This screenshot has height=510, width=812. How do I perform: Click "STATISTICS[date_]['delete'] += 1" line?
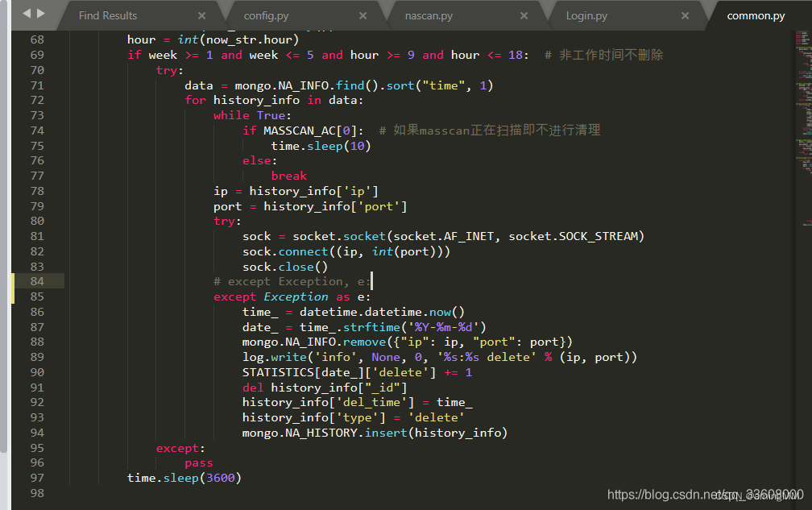[x=358, y=372]
